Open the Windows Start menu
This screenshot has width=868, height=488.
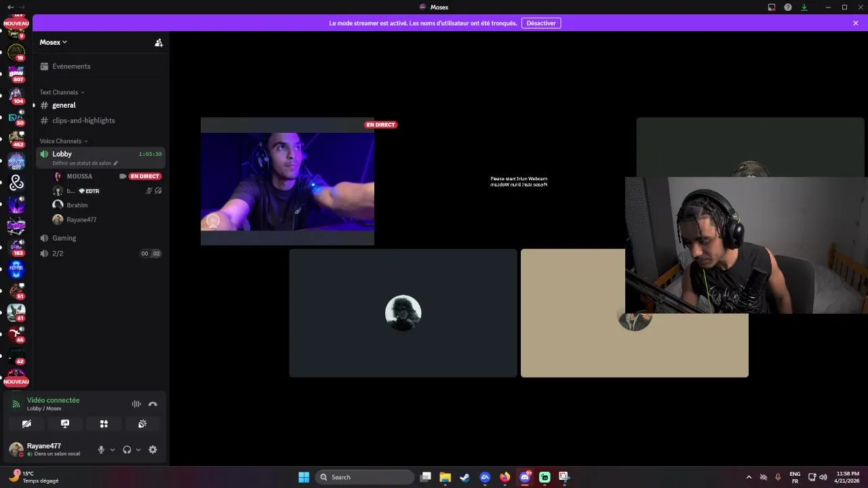304,477
